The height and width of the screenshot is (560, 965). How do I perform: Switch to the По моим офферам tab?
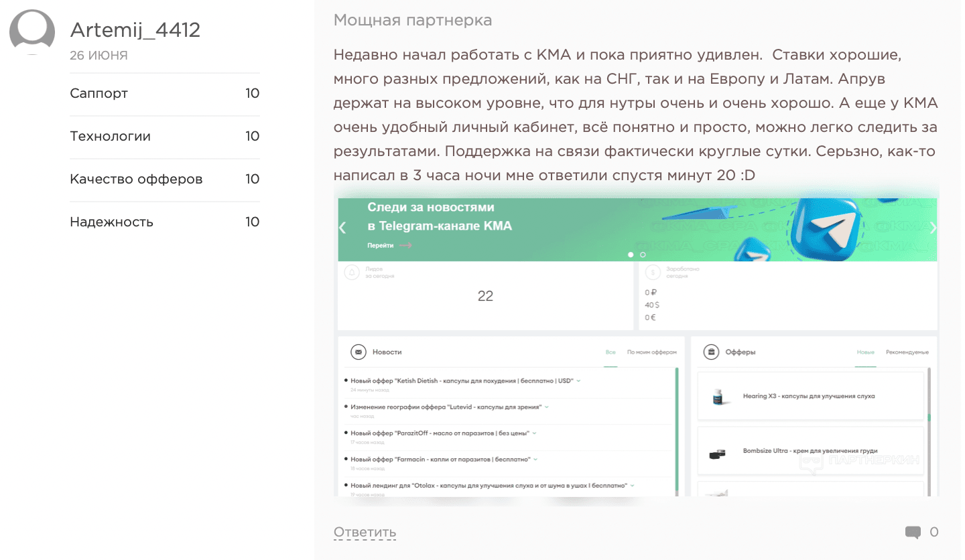pos(652,352)
